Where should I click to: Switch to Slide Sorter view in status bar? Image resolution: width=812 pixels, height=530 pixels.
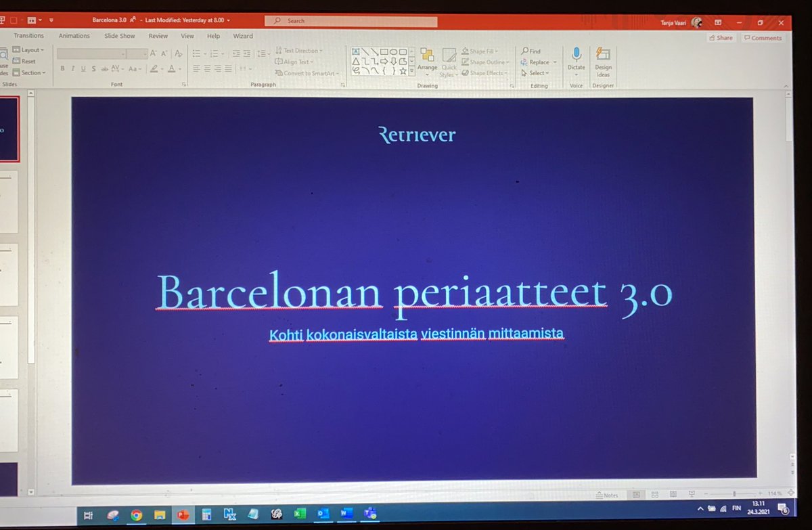(x=655, y=495)
